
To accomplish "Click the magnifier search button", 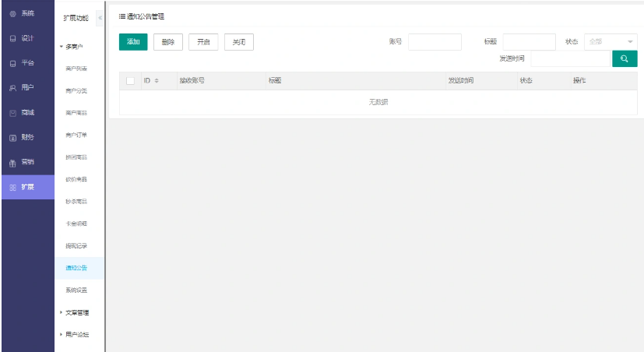I will click(x=625, y=58).
